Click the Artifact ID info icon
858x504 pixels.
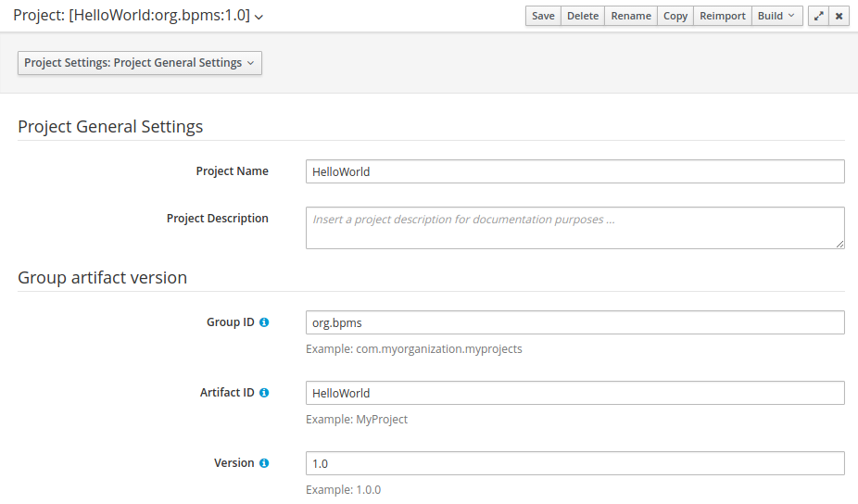264,393
